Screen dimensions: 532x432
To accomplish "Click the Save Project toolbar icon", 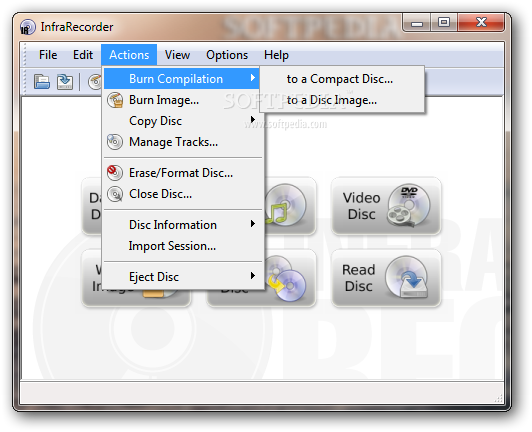I will pos(65,82).
